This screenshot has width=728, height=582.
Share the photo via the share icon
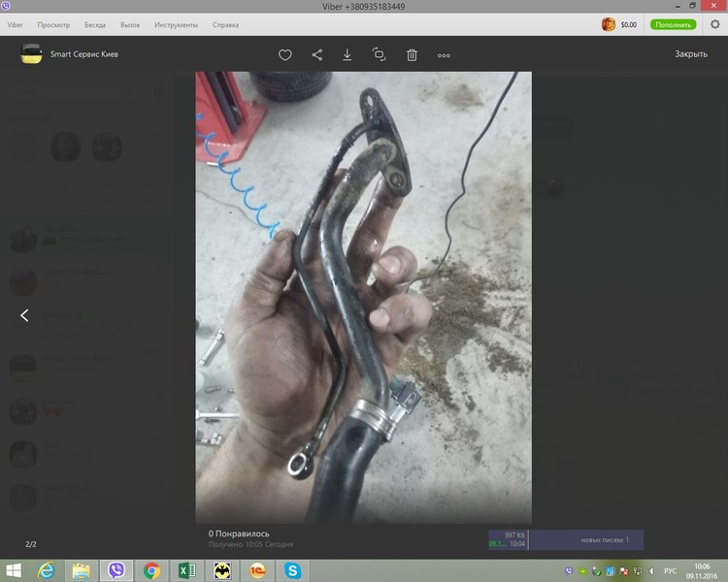317,55
